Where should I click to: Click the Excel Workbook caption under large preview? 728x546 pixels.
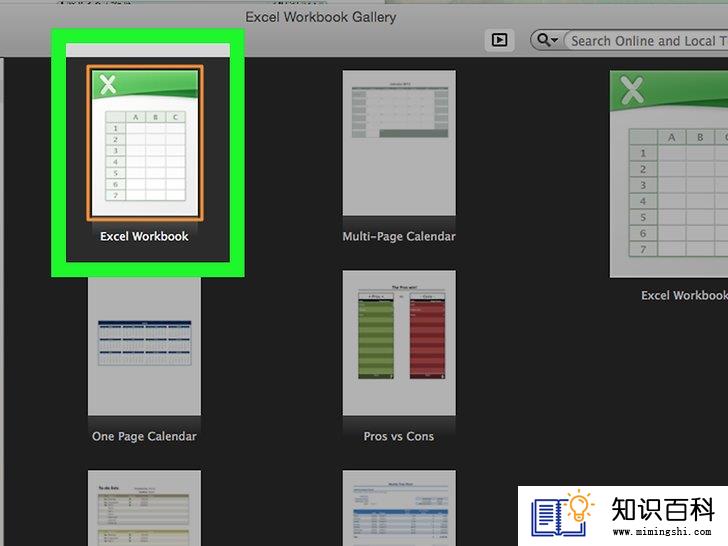[x=684, y=295]
